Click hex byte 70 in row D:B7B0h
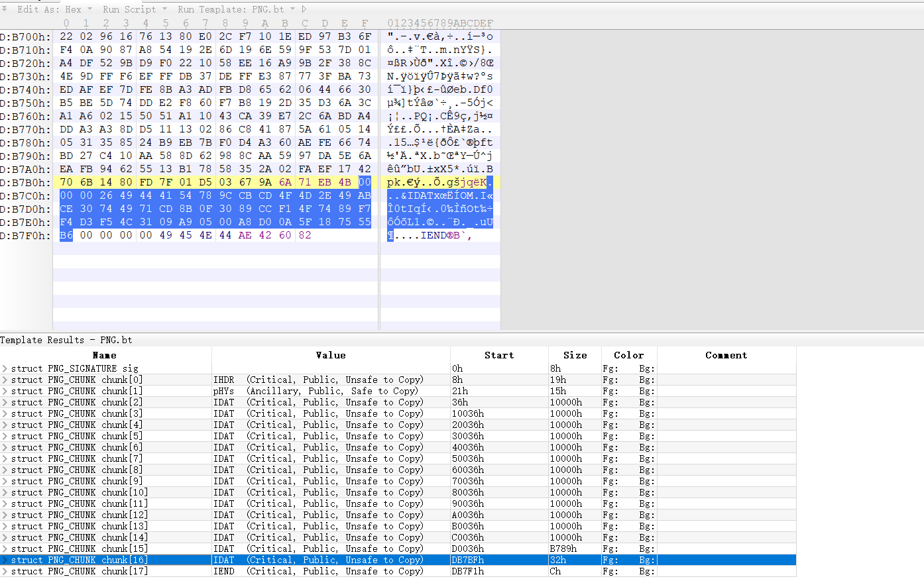Viewport: 924px width, 581px height. pos(66,183)
